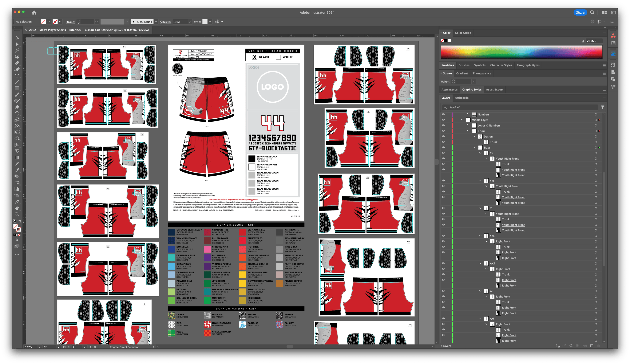Collapse the Sizes group
630x364 pixels.
[x=474, y=147]
